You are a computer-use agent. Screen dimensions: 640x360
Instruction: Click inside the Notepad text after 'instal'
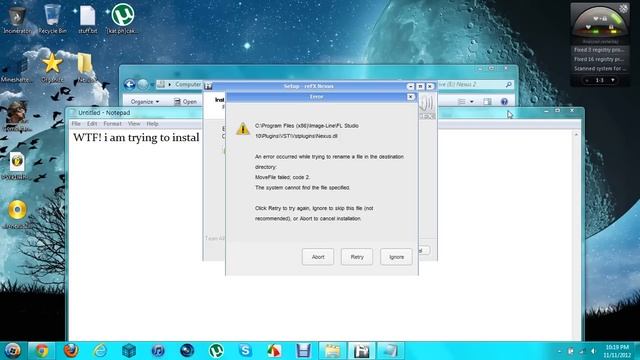tap(200, 138)
